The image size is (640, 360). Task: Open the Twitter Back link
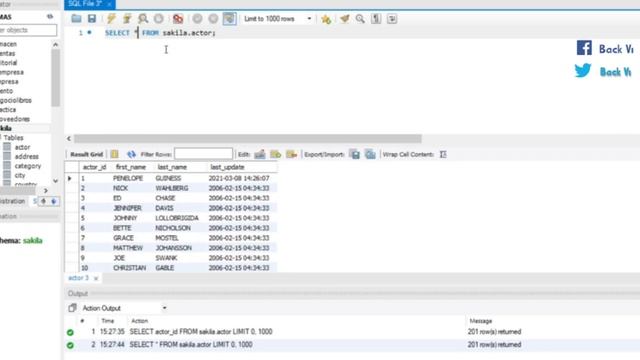pyautogui.click(x=603, y=71)
